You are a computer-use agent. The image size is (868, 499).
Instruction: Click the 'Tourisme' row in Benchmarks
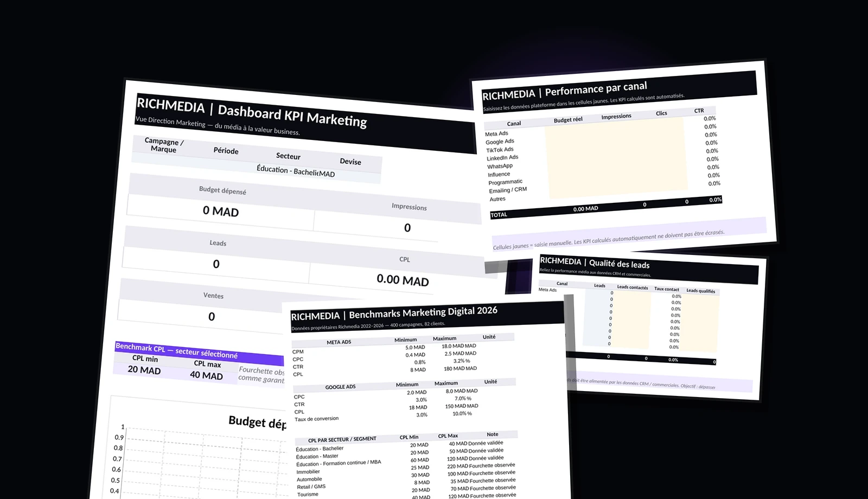click(308, 495)
